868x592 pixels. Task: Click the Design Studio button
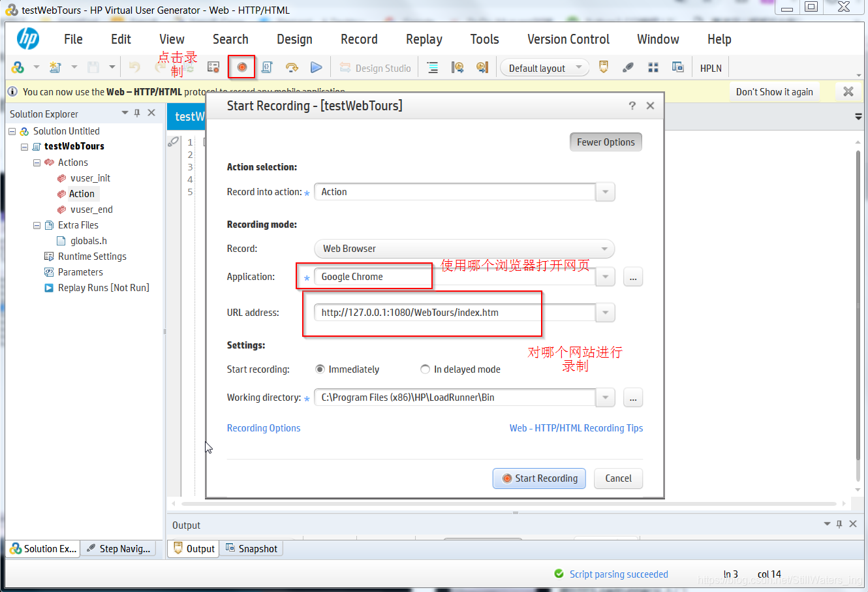click(x=375, y=68)
